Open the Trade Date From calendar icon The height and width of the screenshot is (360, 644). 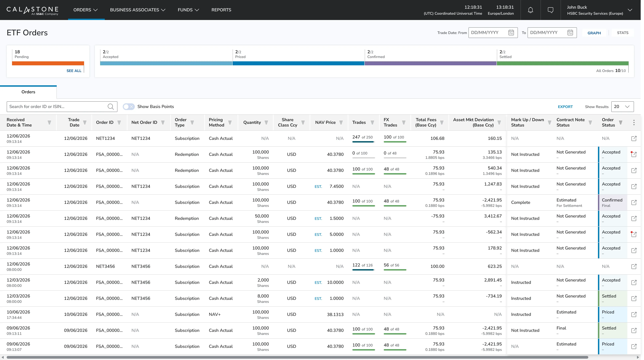click(x=511, y=33)
